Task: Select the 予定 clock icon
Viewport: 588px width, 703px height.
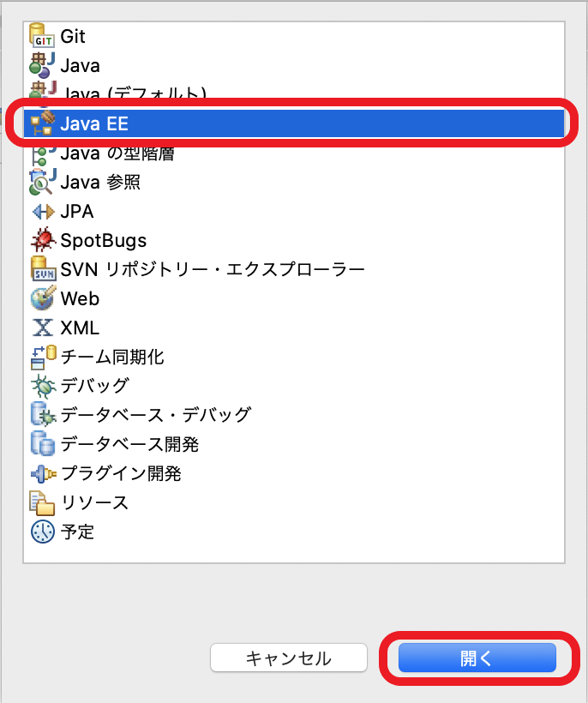Action: 43,532
